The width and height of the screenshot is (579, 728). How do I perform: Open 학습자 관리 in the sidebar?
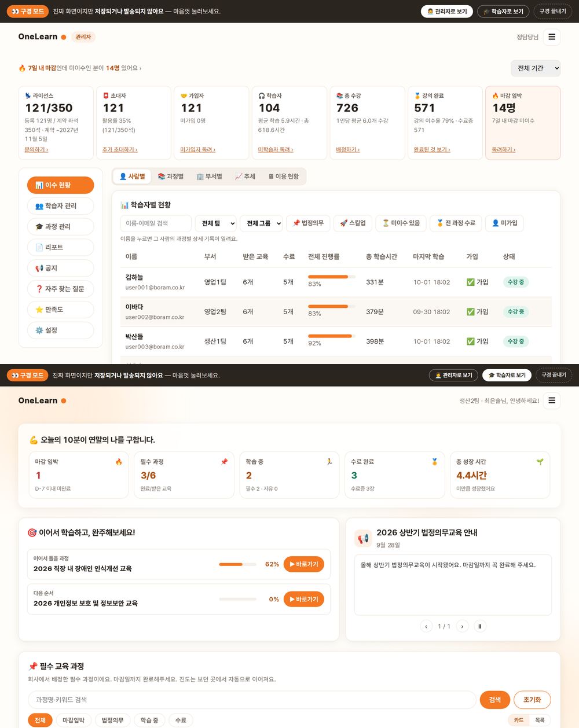60,206
